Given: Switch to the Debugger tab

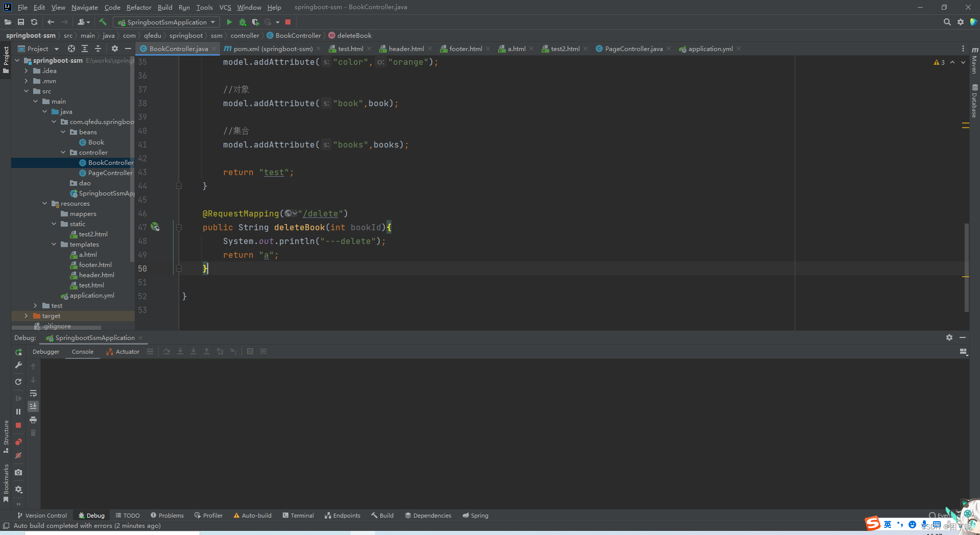Looking at the screenshot, I should pyautogui.click(x=45, y=352).
